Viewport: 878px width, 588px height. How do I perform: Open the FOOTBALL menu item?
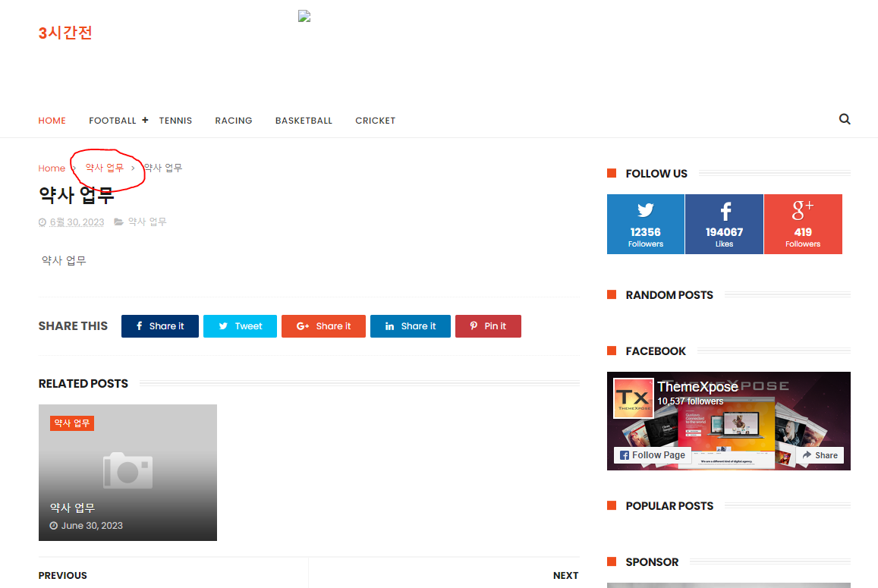tap(112, 121)
